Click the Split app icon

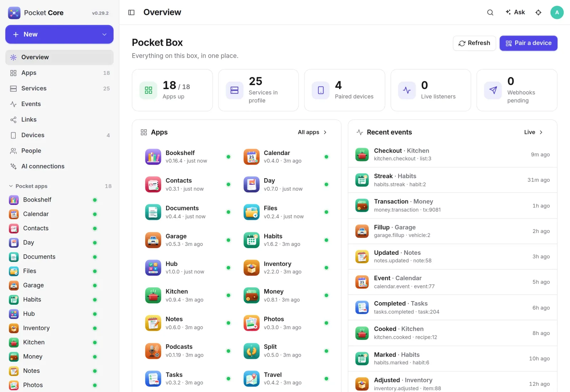(x=252, y=351)
